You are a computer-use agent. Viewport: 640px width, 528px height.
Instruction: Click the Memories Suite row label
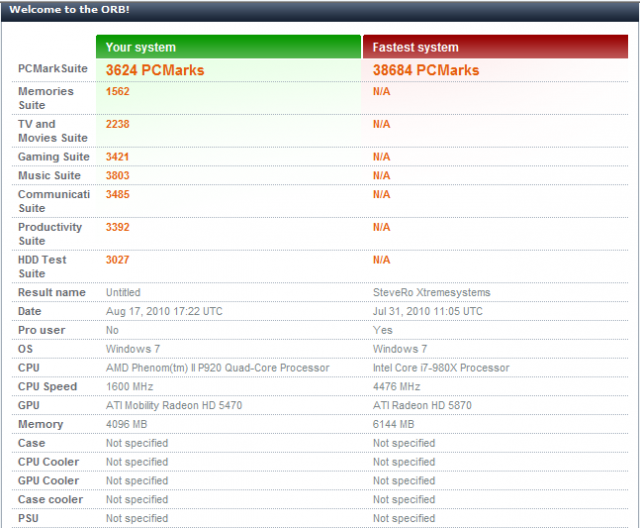click(46, 98)
